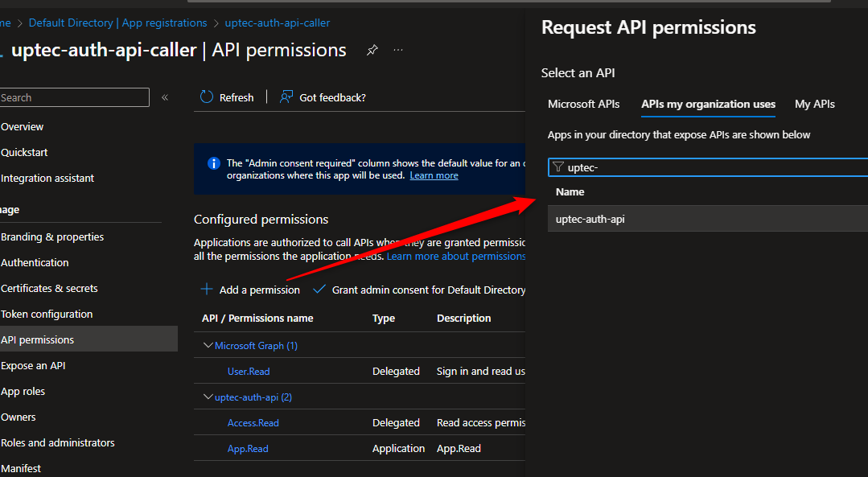Open the Learn more link in banner
Screen dimensions: 868x477
(x=434, y=175)
